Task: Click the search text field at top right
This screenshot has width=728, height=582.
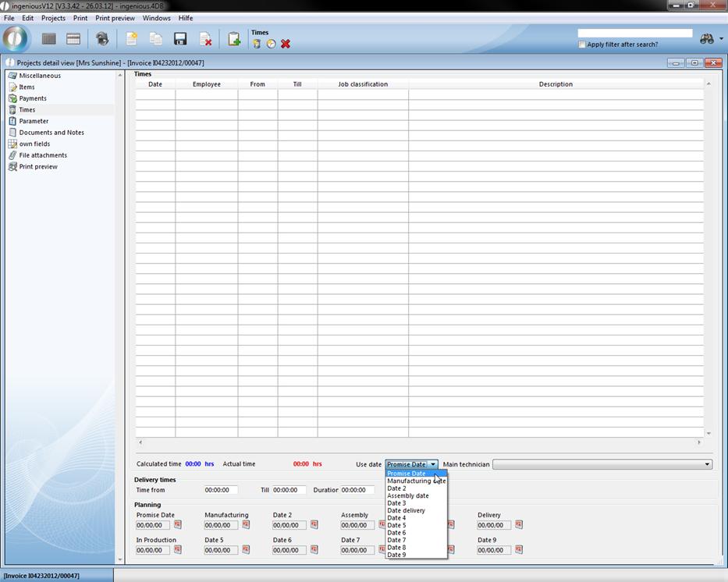Action: [634, 34]
